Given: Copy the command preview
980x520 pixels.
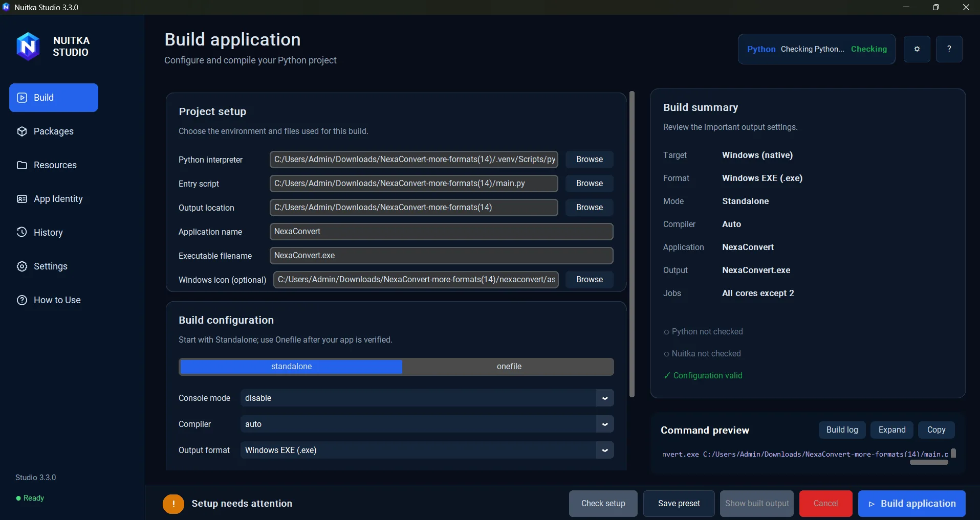Looking at the screenshot, I should pos(936,430).
